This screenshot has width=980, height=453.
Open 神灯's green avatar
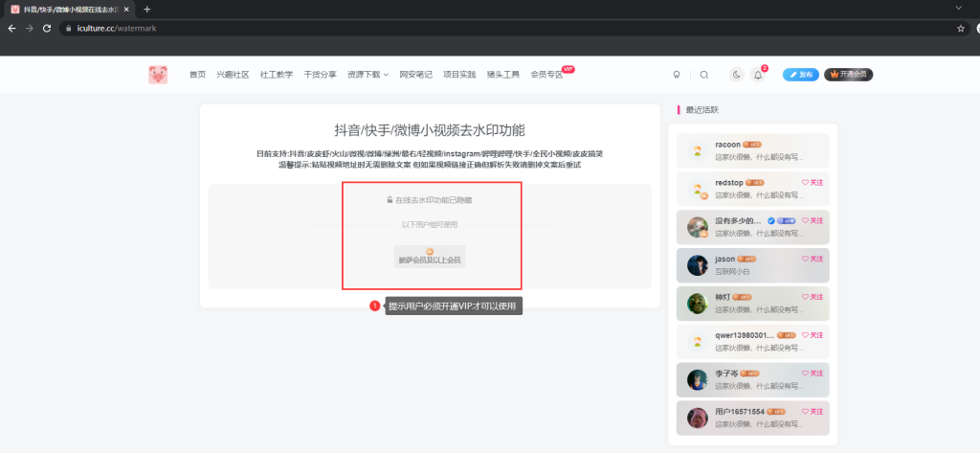[x=698, y=304]
